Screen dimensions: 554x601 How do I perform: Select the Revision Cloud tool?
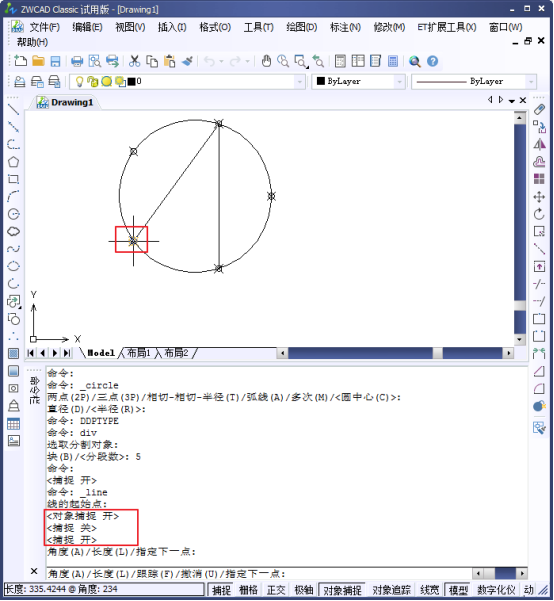coord(13,231)
